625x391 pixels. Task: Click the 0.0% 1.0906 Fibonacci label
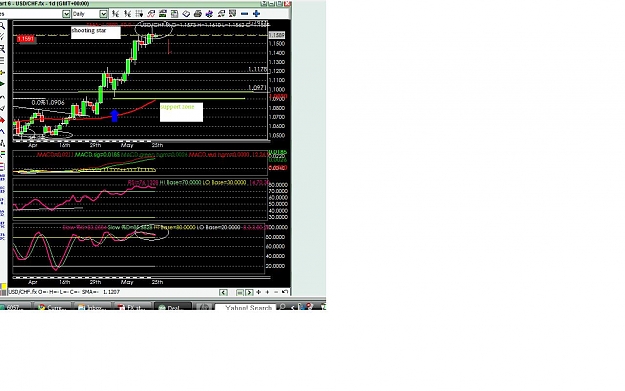point(48,103)
